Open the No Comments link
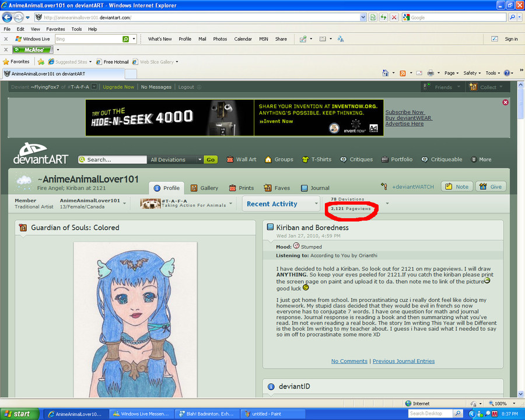The height and width of the screenshot is (420, 525). pos(349,361)
